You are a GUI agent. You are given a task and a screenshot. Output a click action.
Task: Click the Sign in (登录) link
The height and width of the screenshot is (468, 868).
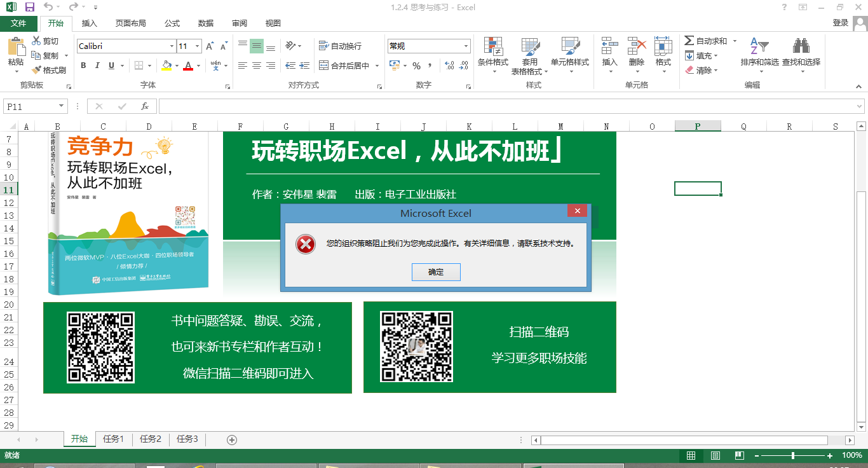click(x=841, y=23)
